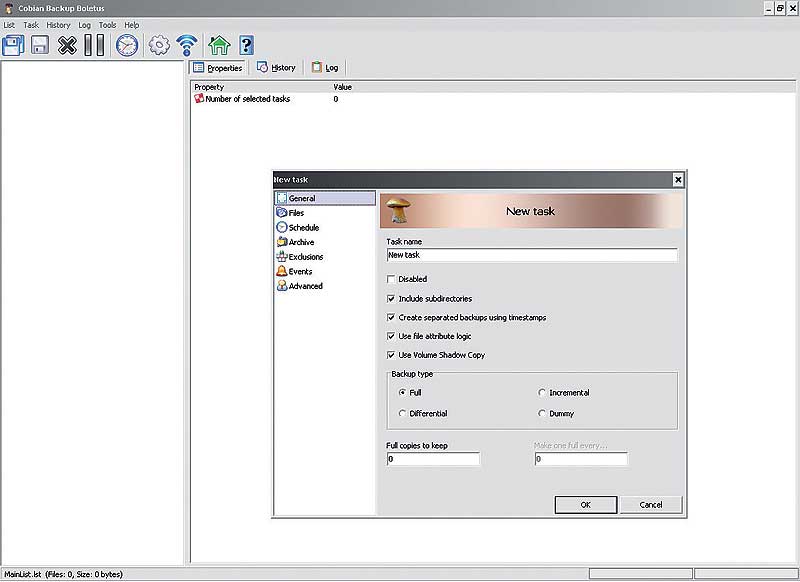Click the Make one full every field
Image resolution: width=800 pixels, height=582 pixels.
click(x=581, y=459)
